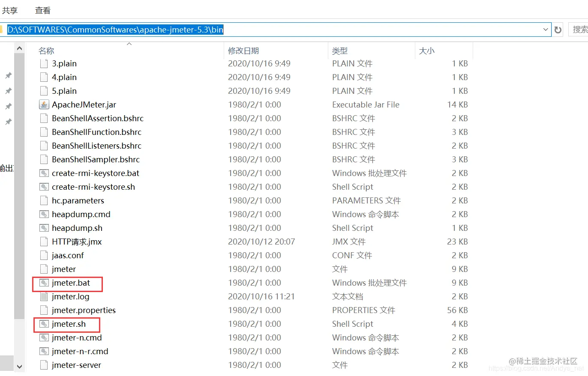Image resolution: width=588 pixels, height=376 pixels.
Task: Click the jaas.conf file icon
Action: coord(43,255)
